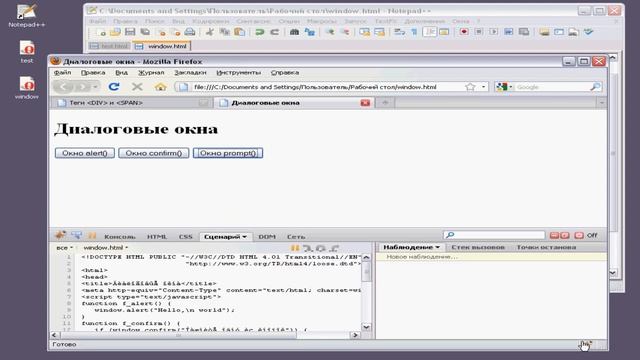
Task: Open the Файл menu in Firefox
Action: [62, 73]
